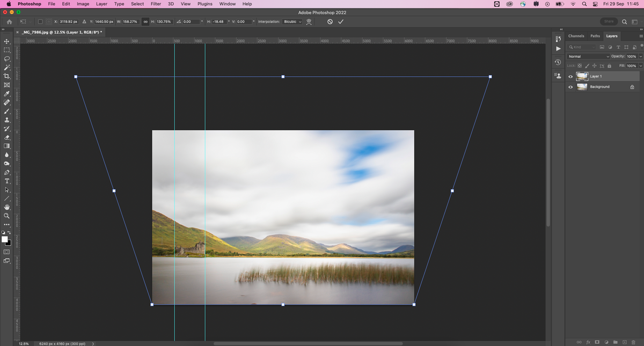Viewport: 644px width, 346px height.
Task: Select the Eyedropper tool
Action: coord(7,94)
